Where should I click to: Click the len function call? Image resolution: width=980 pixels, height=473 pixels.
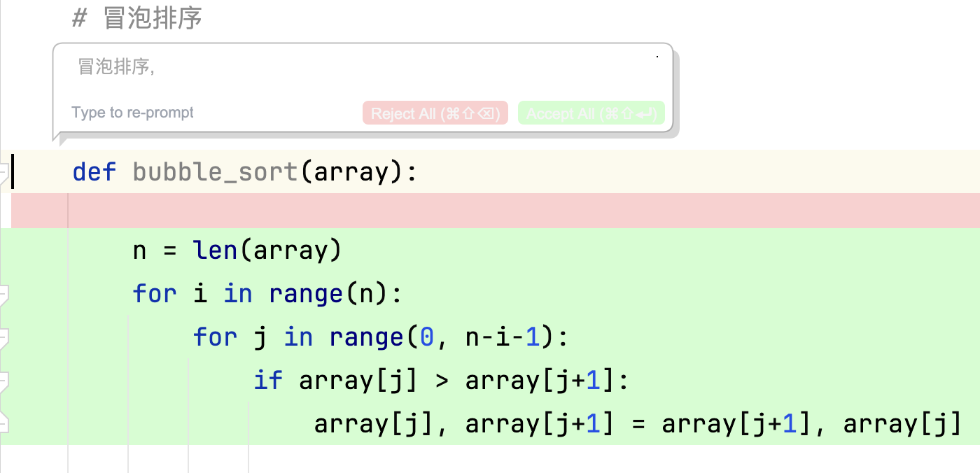215,250
